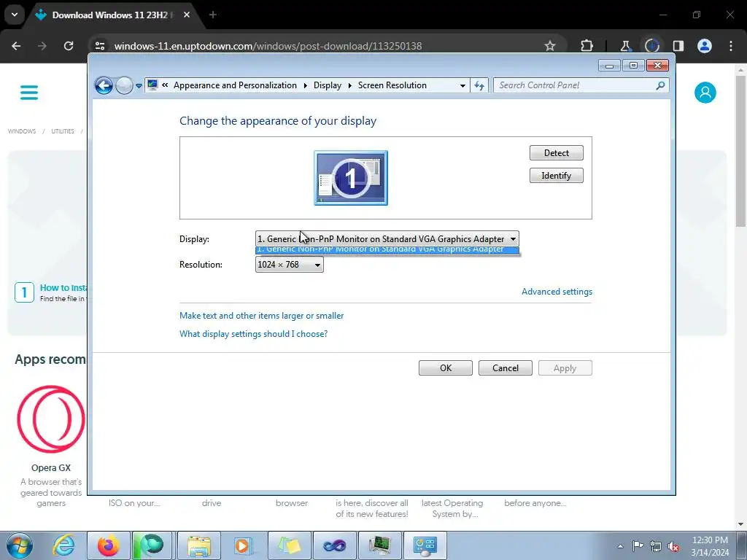Open Advanced settings link

[x=557, y=292]
